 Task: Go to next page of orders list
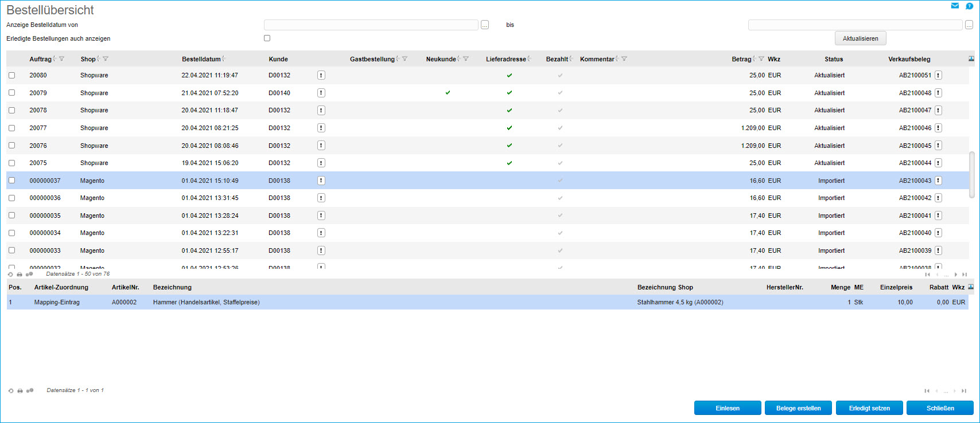tap(955, 275)
